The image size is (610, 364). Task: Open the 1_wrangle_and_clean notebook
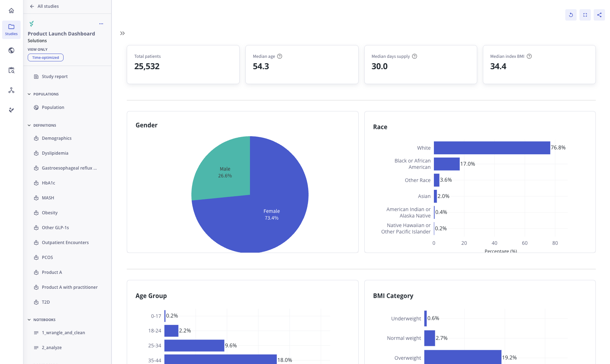pos(63,333)
